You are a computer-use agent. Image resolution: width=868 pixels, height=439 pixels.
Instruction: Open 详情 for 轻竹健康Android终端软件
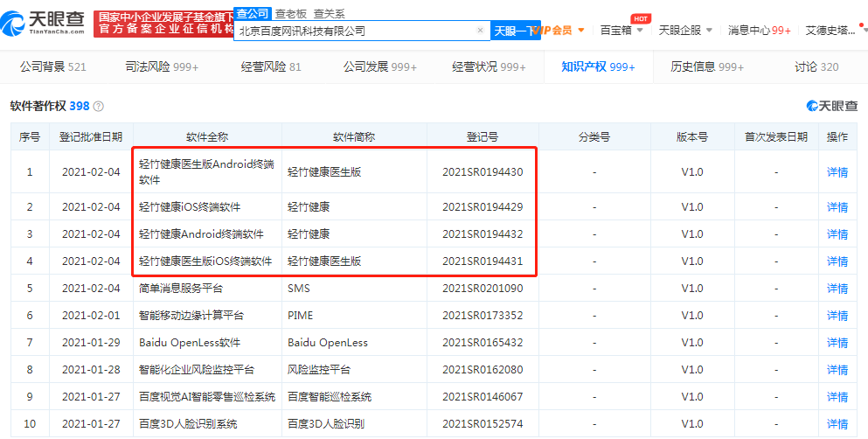[837, 234]
